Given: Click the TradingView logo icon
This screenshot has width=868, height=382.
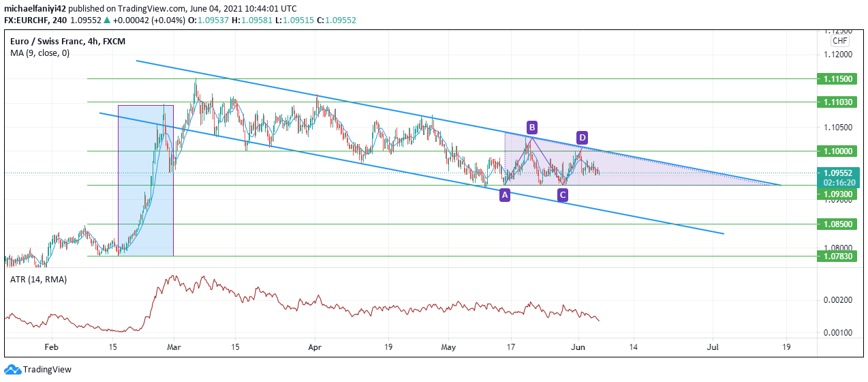Looking at the screenshot, I should coord(12,370).
